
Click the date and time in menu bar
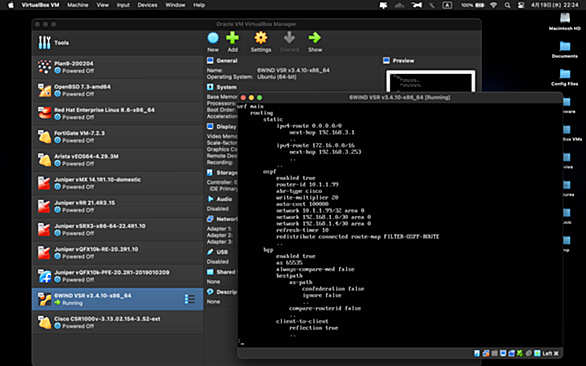point(555,5)
